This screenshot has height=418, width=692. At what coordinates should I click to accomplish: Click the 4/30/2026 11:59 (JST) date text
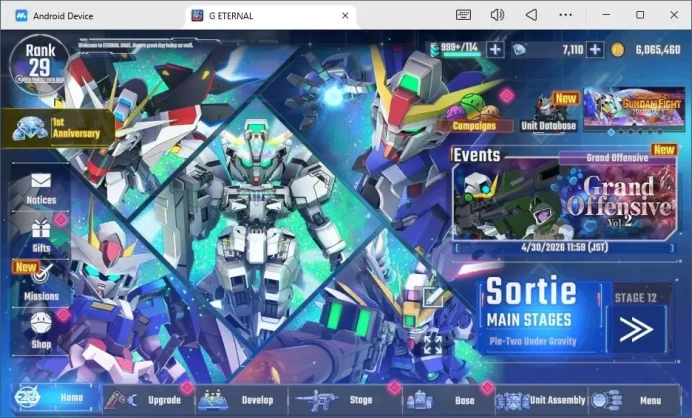[x=564, y=247]
